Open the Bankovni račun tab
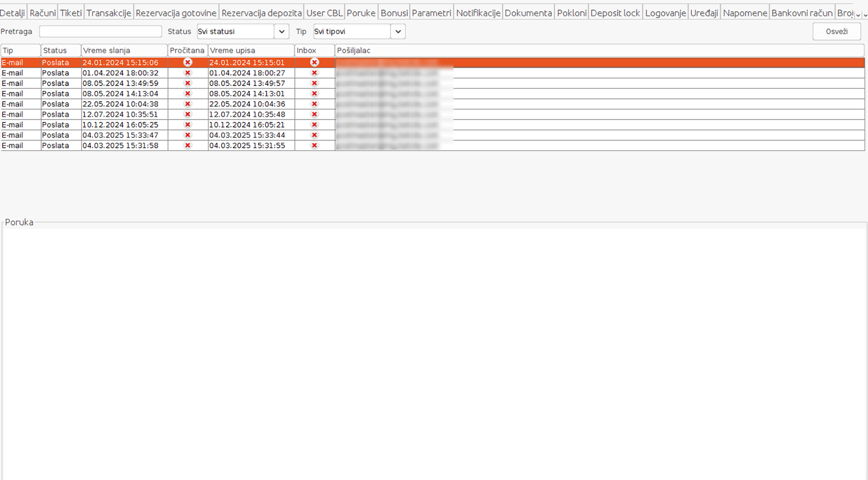The image size is (868, 480). [802, 13]
